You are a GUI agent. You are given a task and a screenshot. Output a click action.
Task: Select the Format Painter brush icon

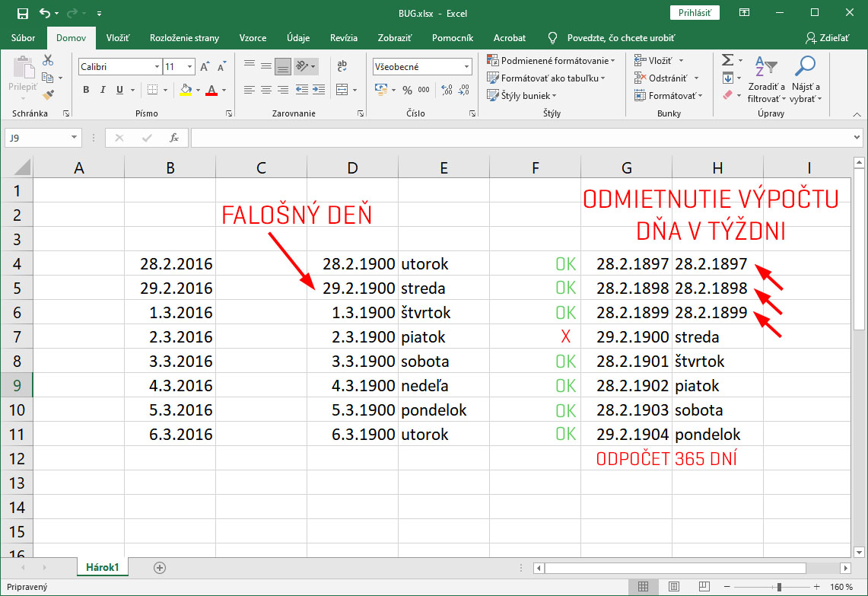(x=48, y=95)
